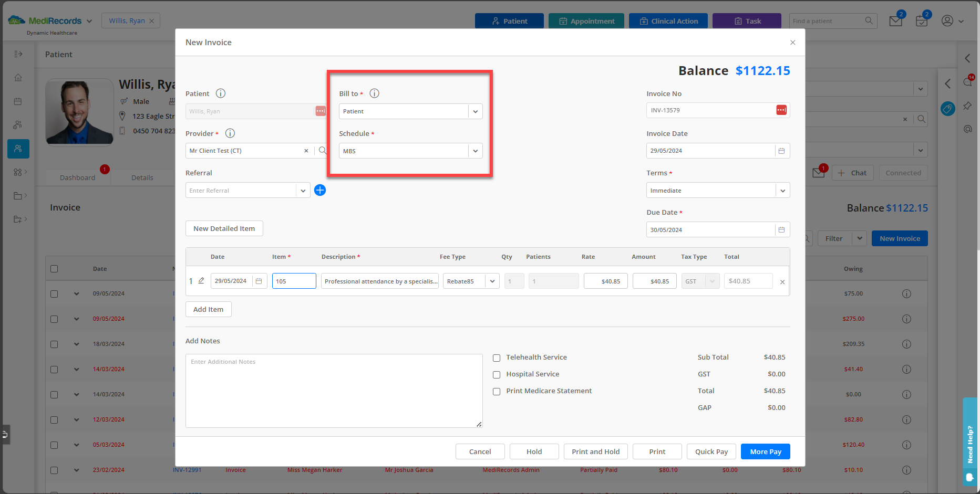This screenshot has height=494, width=980.
Task: Clear Mr Client Test provider selection
Action: click(306, 151)
